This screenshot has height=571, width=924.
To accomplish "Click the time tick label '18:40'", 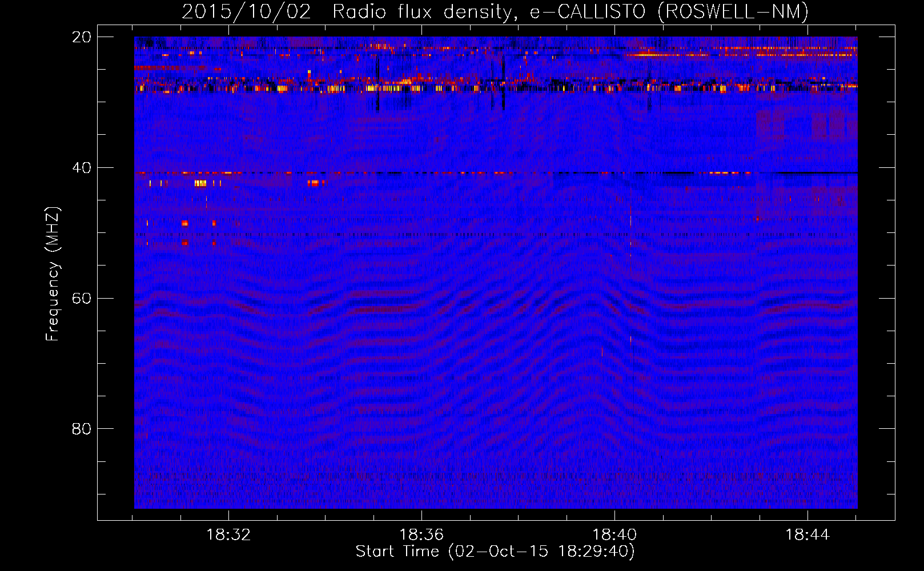I will coord(614,535).
